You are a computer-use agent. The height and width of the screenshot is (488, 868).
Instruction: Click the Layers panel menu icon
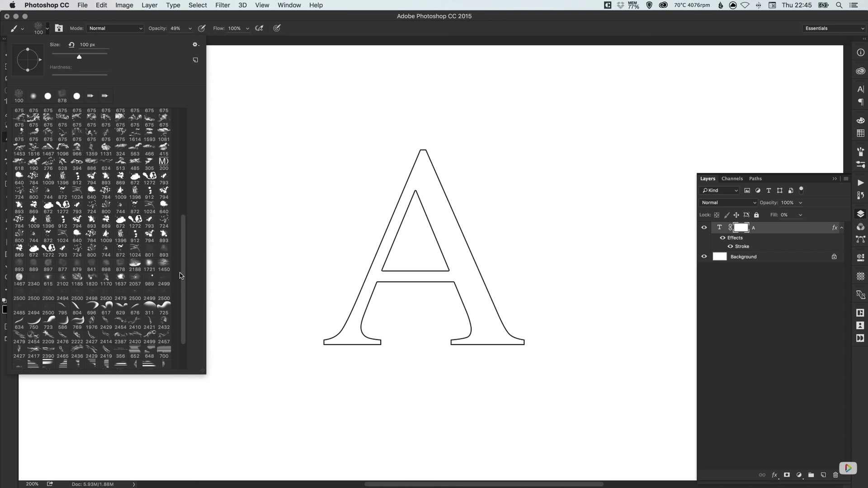846,178
